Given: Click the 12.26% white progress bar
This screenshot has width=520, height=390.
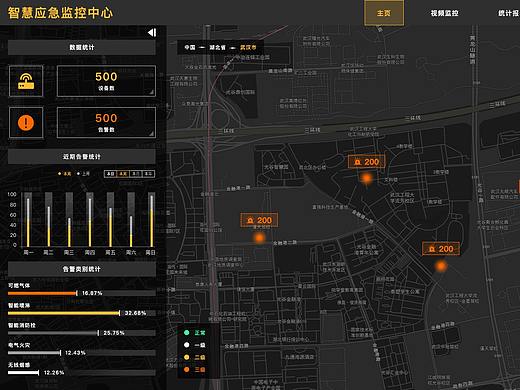Looking at the screenshot, I should point(82,372).
